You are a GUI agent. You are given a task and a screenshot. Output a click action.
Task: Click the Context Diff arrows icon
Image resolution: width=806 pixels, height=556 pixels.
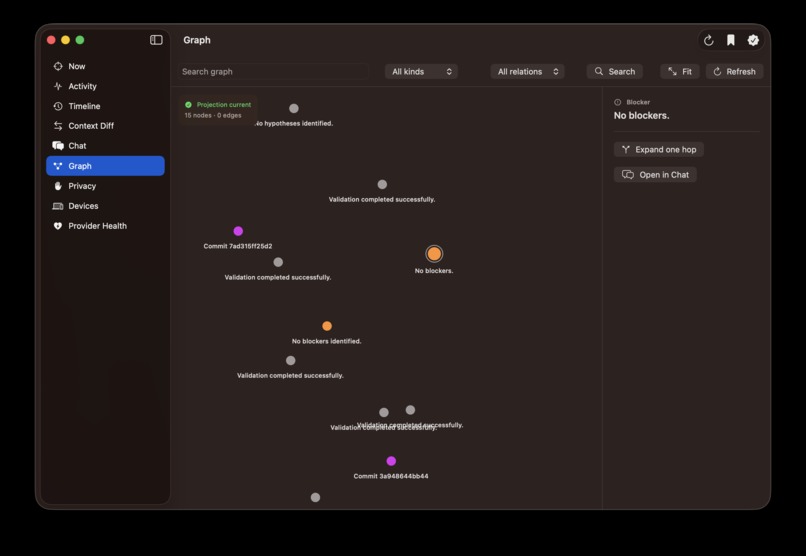click(x=58, y=126)
